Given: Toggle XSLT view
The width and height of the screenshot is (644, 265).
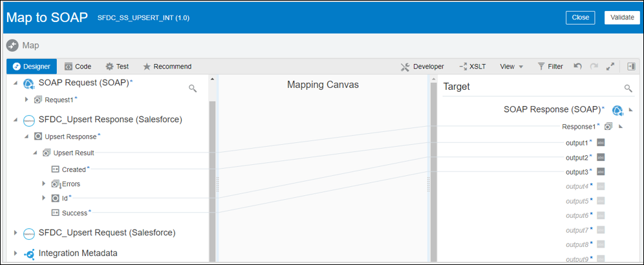Looking at the screenshot, I should [472, 67].
